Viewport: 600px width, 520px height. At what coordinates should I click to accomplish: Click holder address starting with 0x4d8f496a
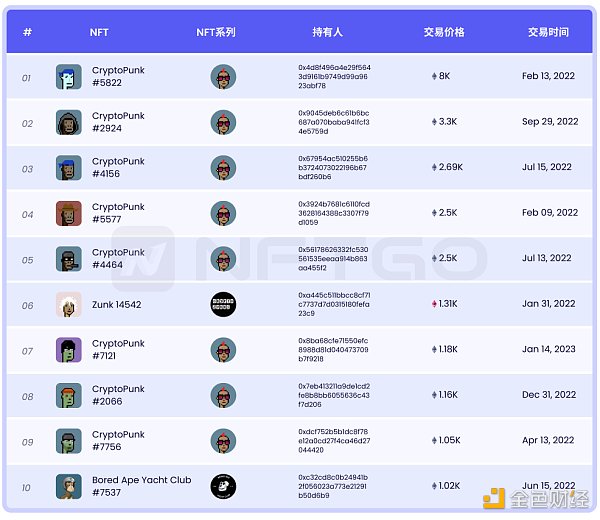[x=334, y=77]
